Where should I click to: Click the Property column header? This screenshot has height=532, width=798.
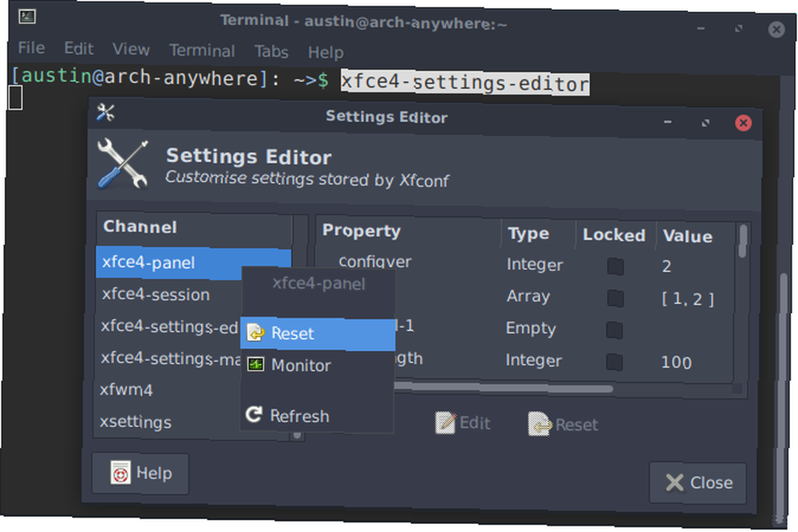(x=408, y=231)
